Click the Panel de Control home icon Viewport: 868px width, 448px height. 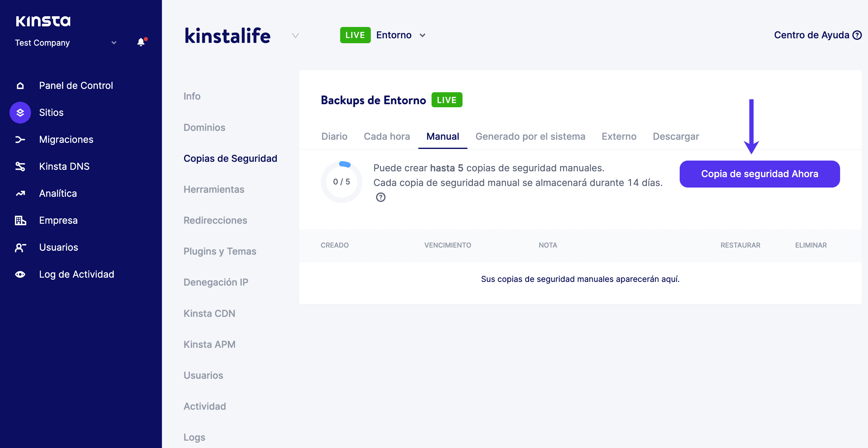tap(20, 85)
